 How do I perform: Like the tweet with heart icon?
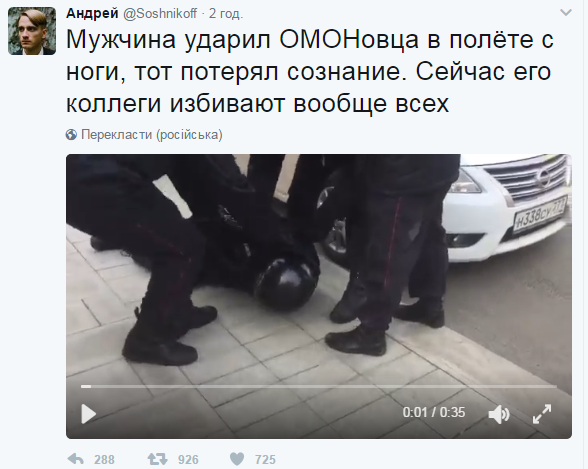pyautogui.click(x=237, y=459)
